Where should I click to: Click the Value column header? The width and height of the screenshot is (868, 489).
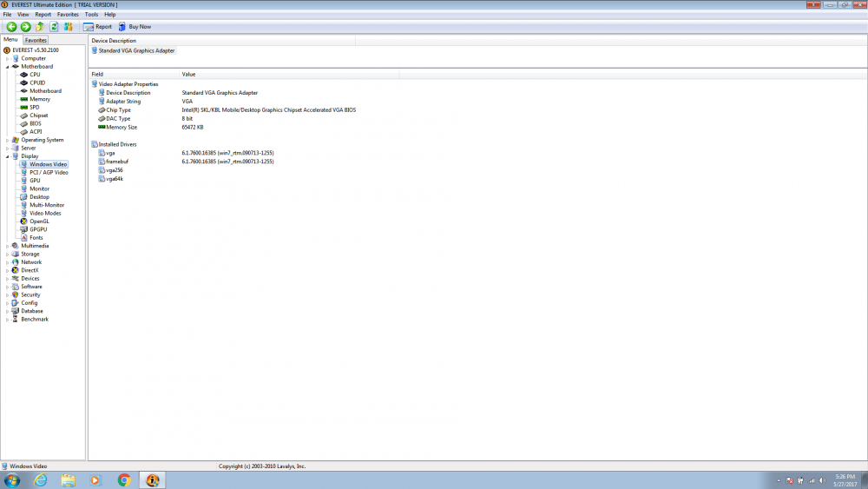click(288, 74)
